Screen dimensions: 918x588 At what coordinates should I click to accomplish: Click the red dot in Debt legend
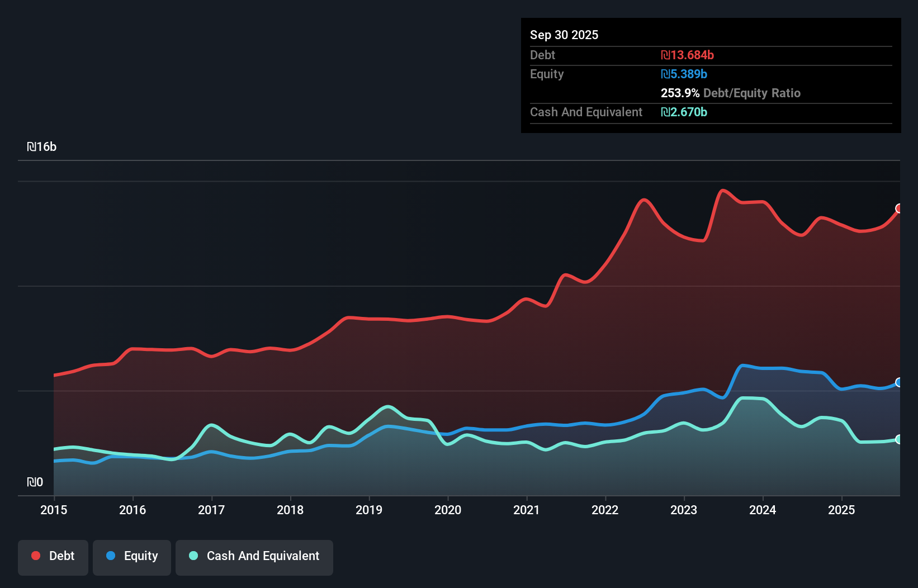coord(36,556)
